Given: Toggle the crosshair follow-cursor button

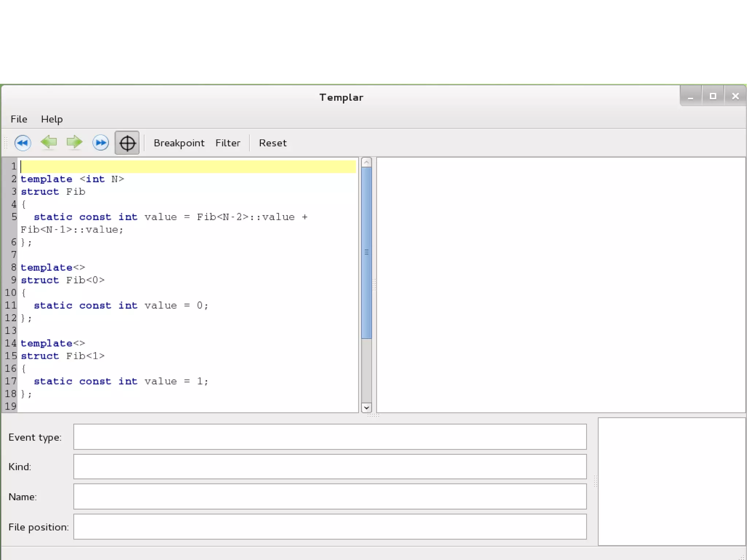Looking at the screenshot, I should [x=127, y=143].
